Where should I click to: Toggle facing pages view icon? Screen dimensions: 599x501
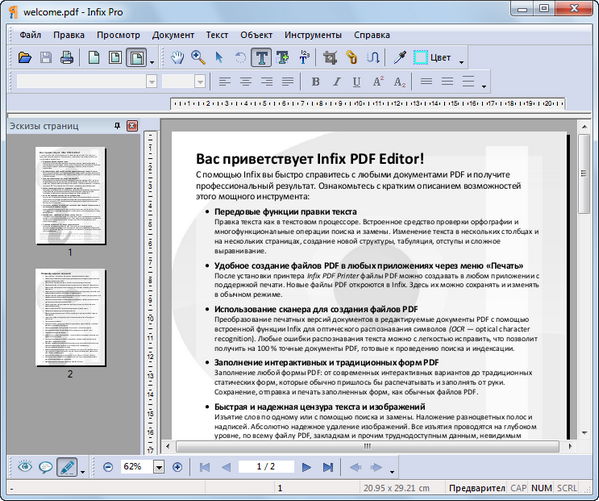pos(136,58)
